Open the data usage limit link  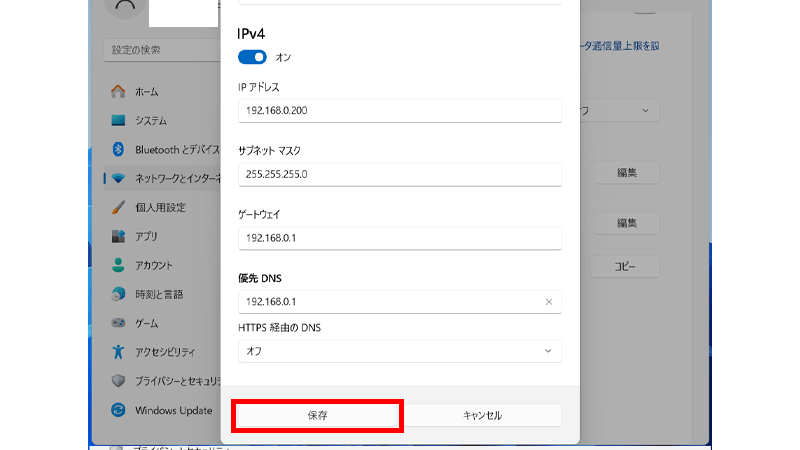point(619,46)
